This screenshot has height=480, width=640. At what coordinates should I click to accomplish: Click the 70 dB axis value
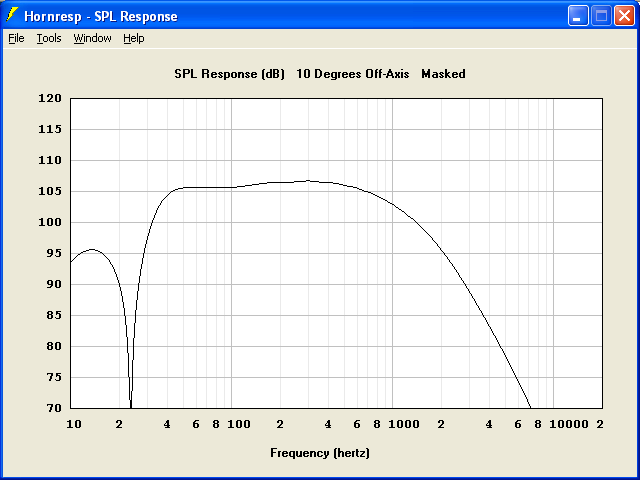53,408
